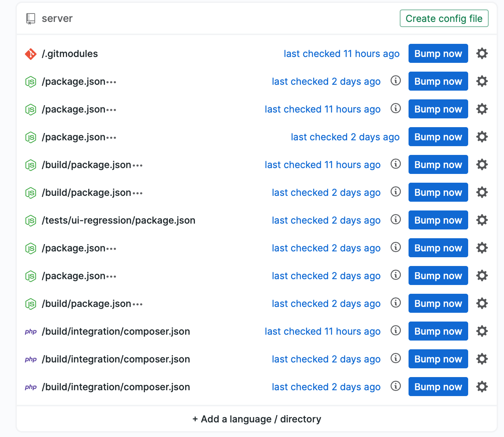The height and width of the screenshot is (437, 504).
Task: Bump now /build/package.json checked 11 hours ago
Action: click(438, 164)
